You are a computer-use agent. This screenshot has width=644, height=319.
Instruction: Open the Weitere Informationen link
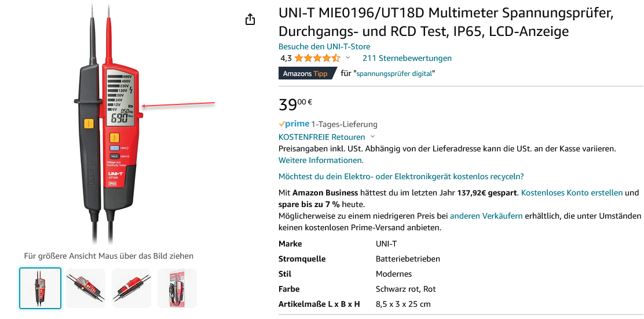321,160
